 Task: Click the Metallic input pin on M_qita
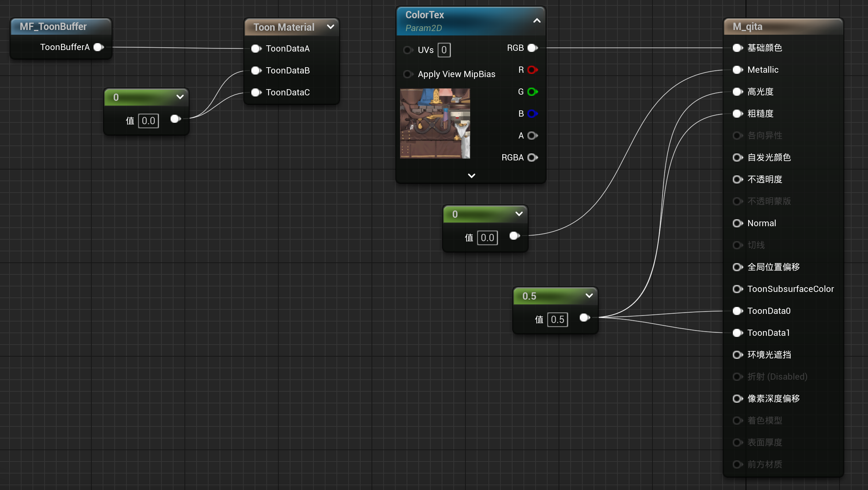738,70
